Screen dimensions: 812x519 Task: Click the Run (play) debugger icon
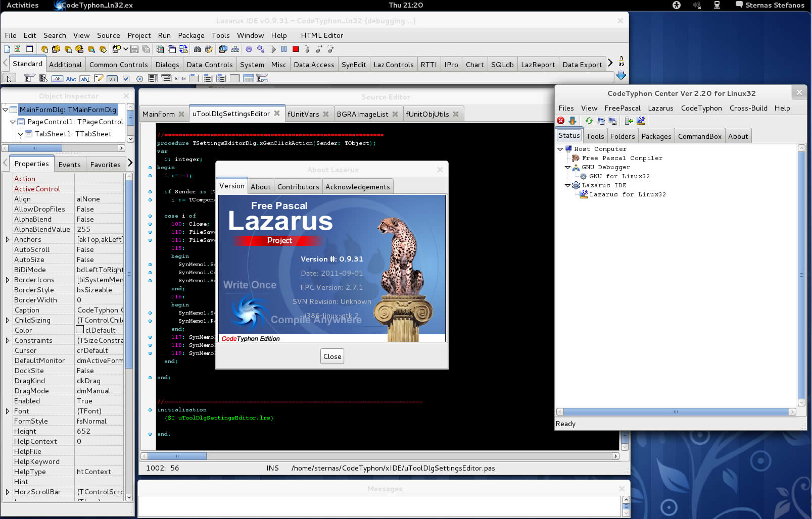pyautogui.click(x=272, y=49)
